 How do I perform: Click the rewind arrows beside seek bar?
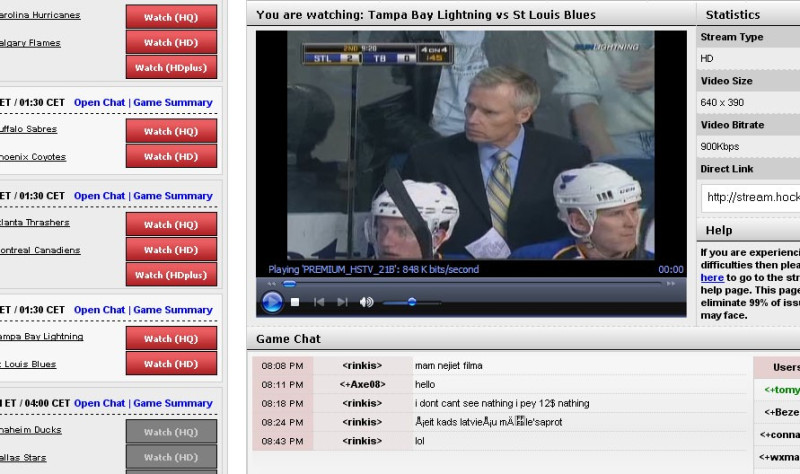click(x=271, y=284)
